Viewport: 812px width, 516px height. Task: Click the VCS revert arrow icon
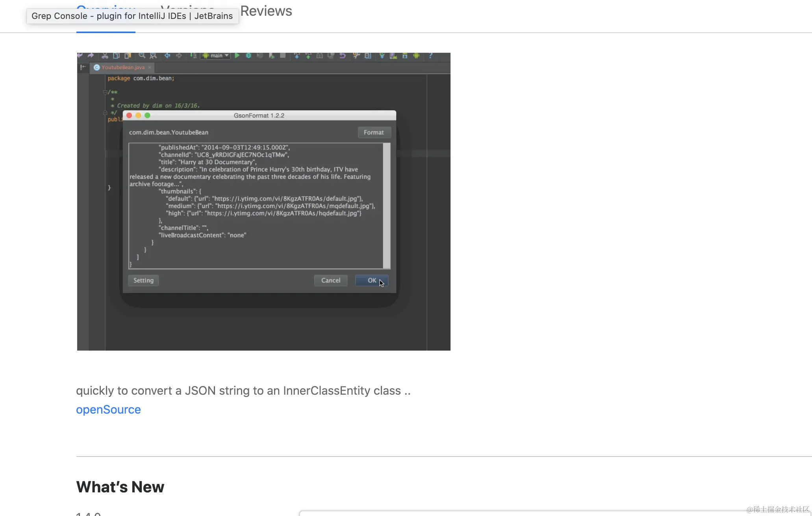coord(343,56)
